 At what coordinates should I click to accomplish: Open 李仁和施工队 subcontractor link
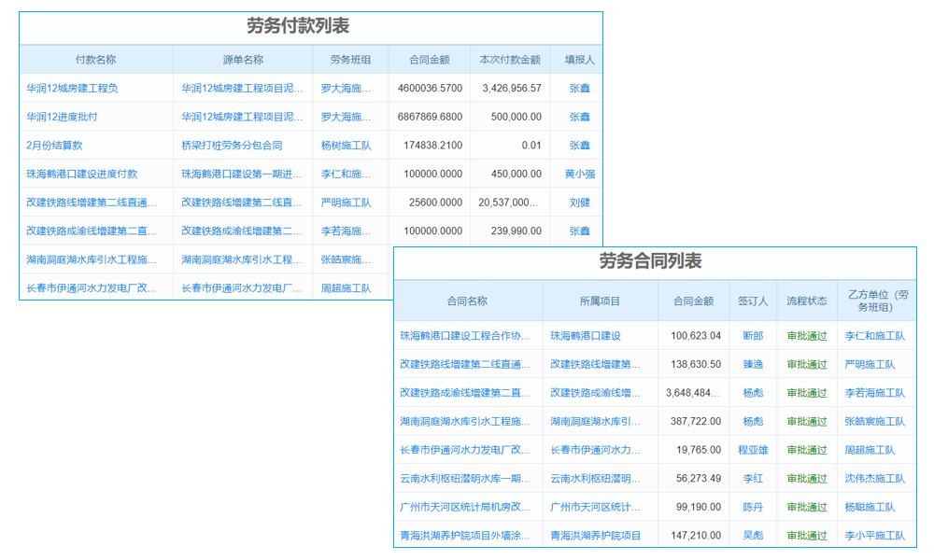click(875, 335)
